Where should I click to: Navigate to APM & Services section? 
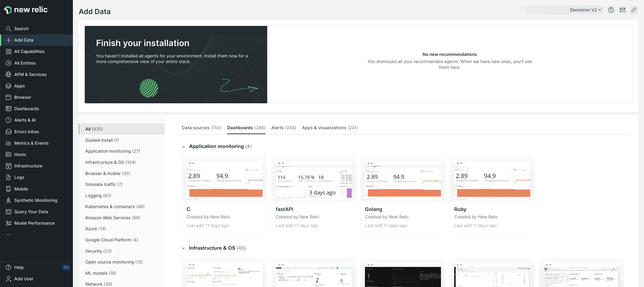click(30, 75)
